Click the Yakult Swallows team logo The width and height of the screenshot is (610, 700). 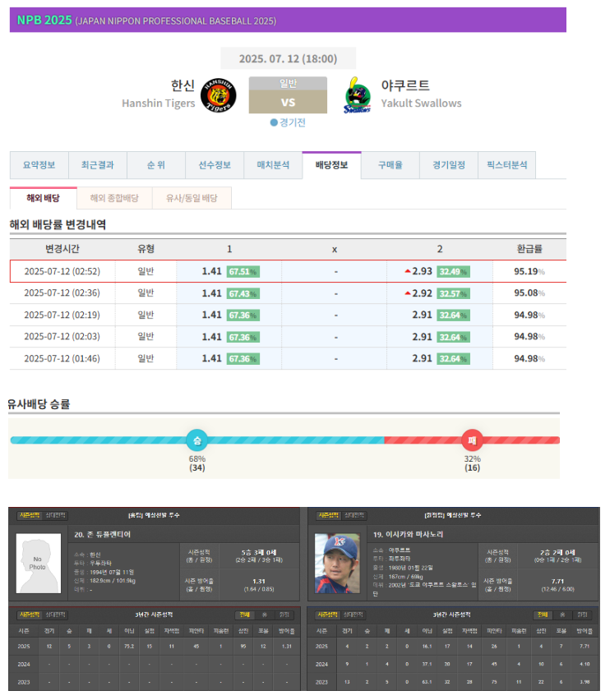click(358, 95)
